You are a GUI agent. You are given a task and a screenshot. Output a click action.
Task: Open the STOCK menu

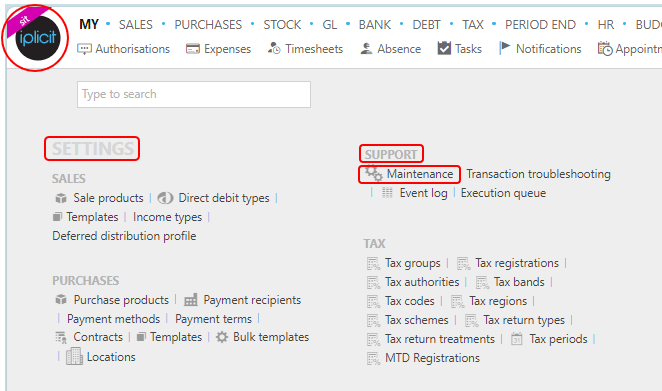point(282,24)
